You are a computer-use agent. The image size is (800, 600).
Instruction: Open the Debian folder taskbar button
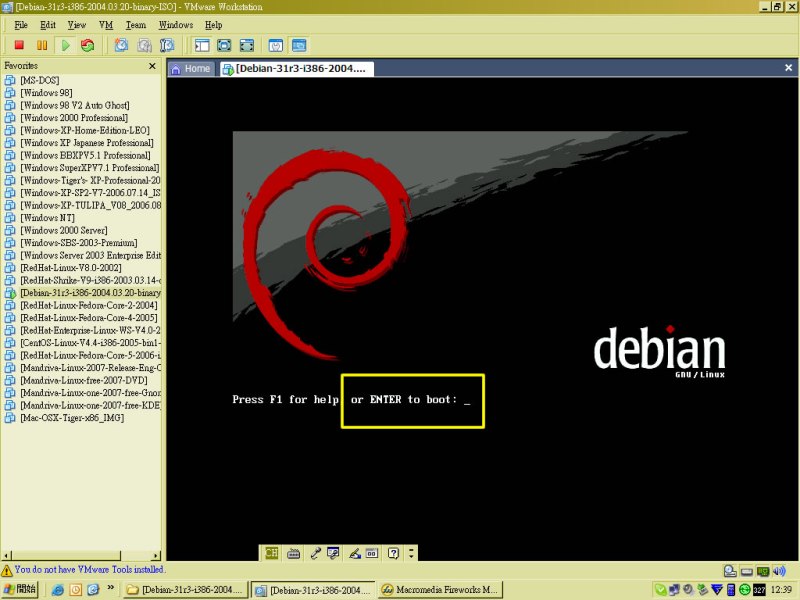(185, 590)
